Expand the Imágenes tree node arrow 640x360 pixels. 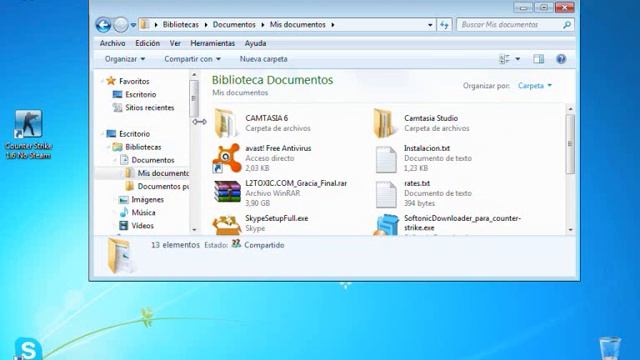pos(115,200)
